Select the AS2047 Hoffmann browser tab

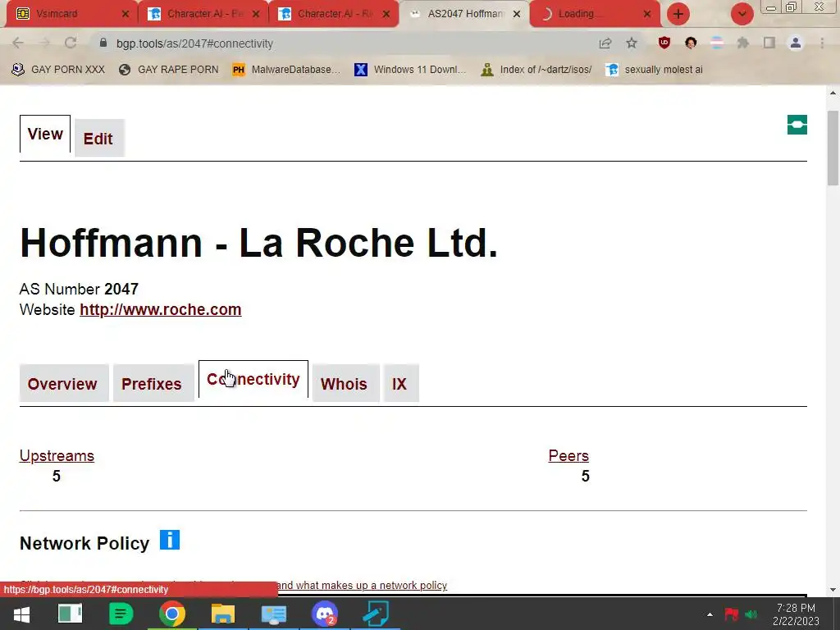coord(464,14)
